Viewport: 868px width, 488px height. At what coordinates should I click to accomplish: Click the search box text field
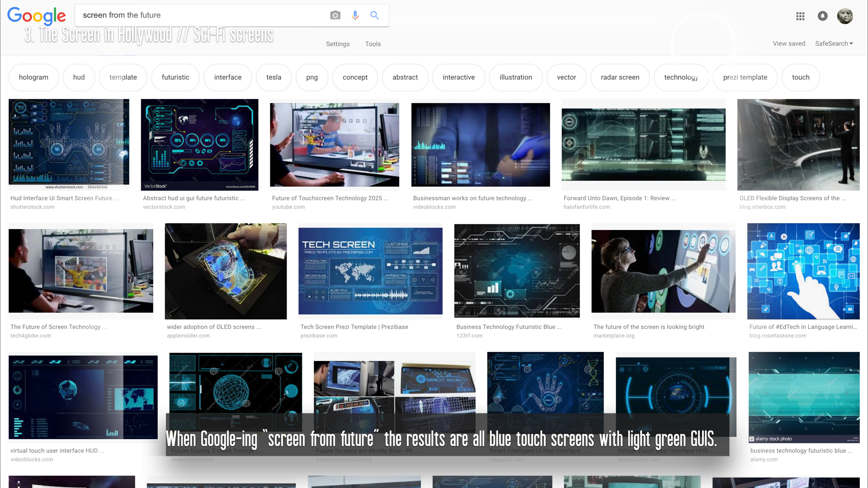(203, 15)
